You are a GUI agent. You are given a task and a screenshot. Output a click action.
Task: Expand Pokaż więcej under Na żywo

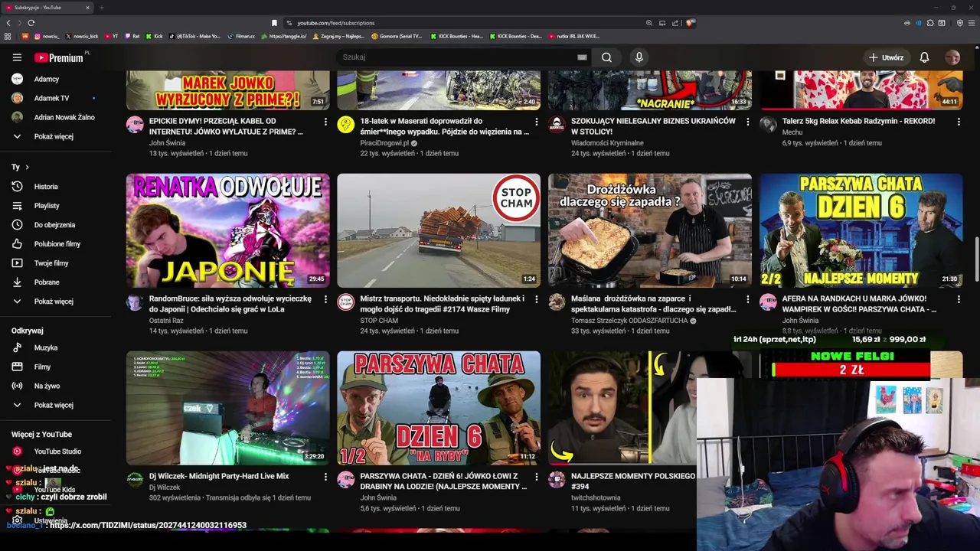tap(55, 405)
